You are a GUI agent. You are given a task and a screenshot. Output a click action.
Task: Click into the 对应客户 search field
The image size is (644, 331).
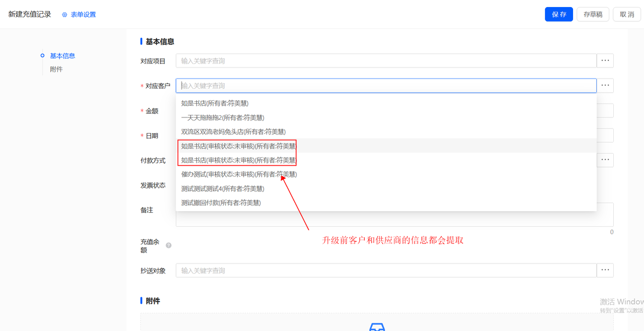[385, 86]
